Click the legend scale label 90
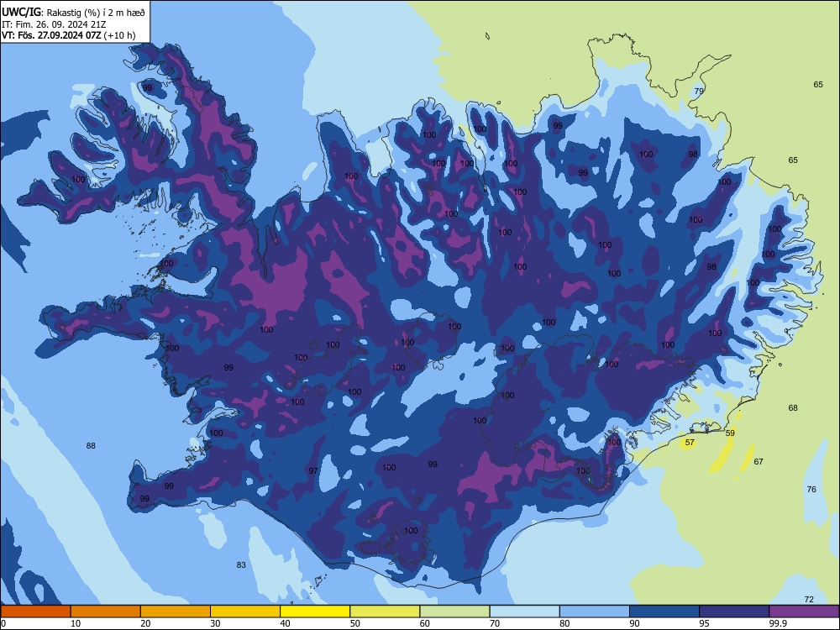 635,623
